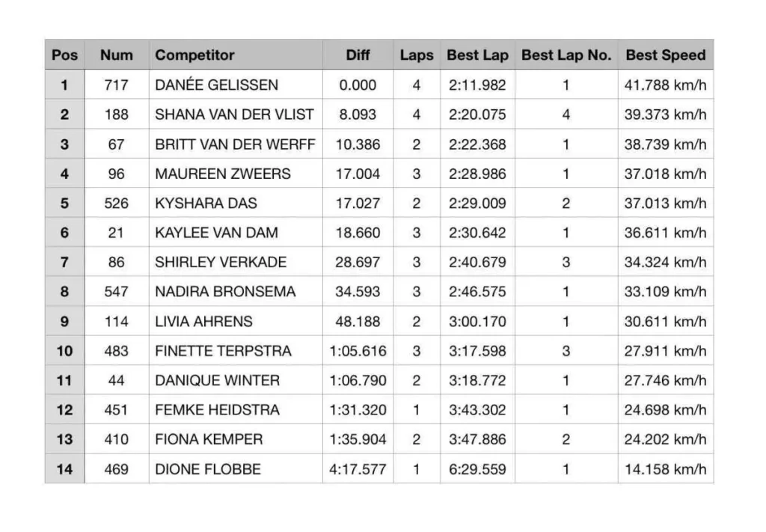Click number 547 in Num column
The image size is (766, 532).
[116, 292]
